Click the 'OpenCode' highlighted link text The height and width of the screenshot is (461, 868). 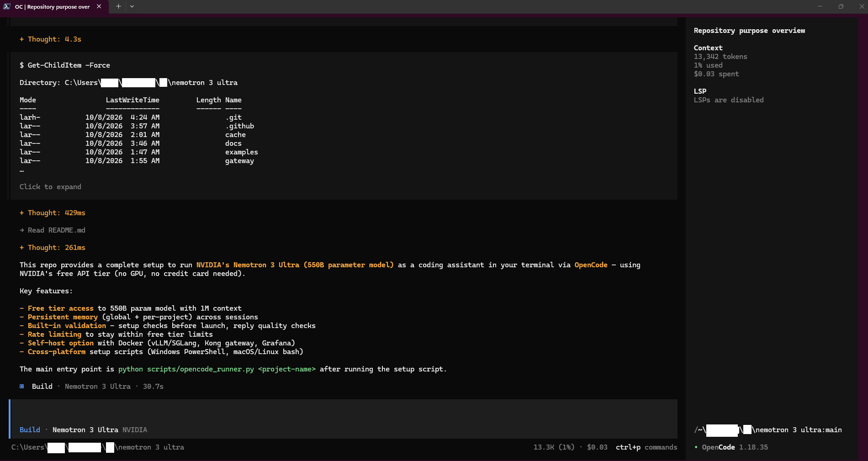click(591, 265)
